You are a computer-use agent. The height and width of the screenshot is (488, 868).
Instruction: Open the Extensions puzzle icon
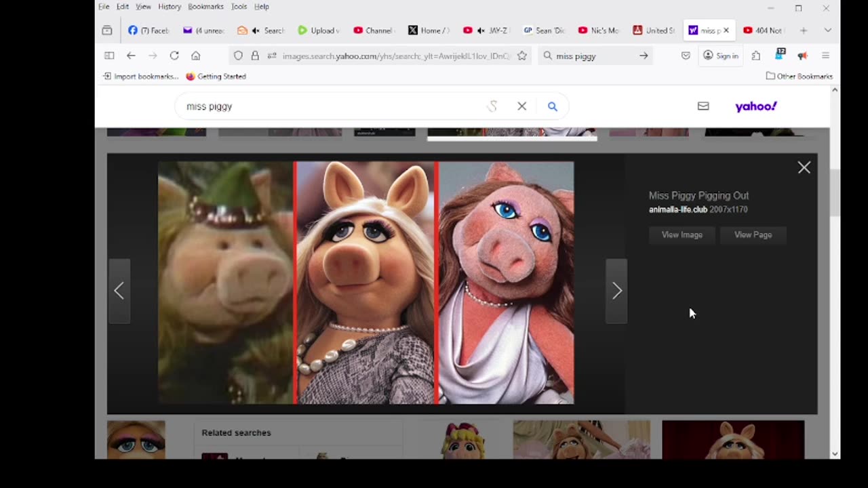756,56
